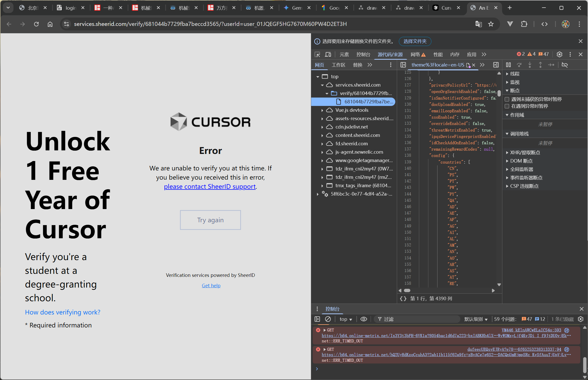Open DevTools settings gear icon
This screenshot has height=380, width=588.
[x=559, y=54]
